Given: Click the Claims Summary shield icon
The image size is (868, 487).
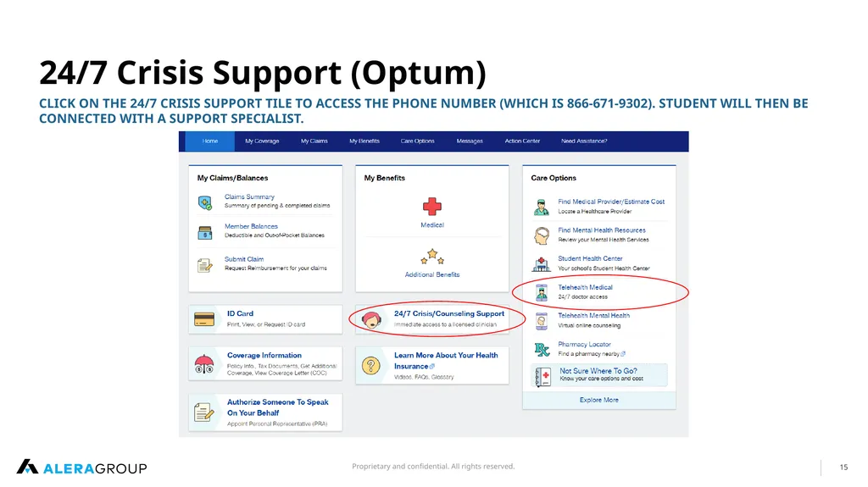Looking at the screenshot, I should pyautogui.click(x=205, y=202).
